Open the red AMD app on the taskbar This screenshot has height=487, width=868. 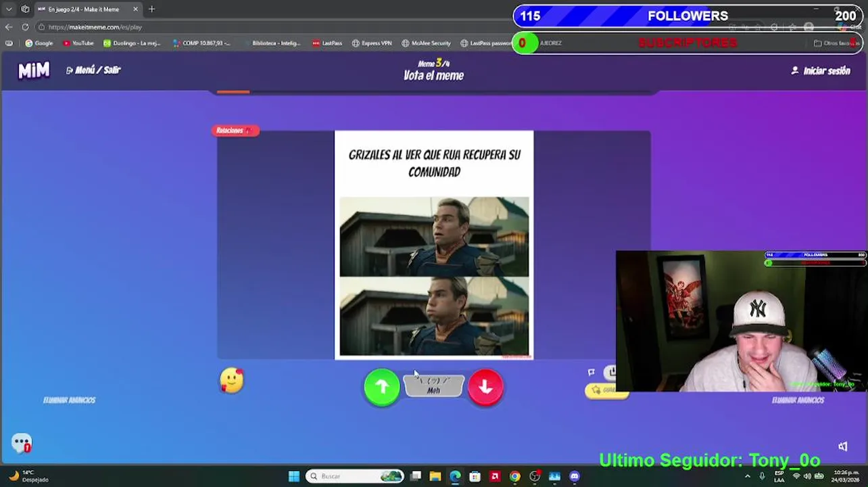[x=495, y=476]
